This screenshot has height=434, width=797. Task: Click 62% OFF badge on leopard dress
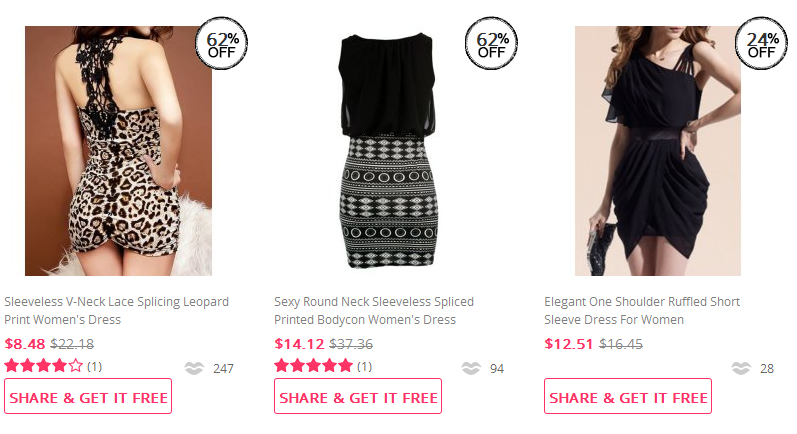[226, 44]
